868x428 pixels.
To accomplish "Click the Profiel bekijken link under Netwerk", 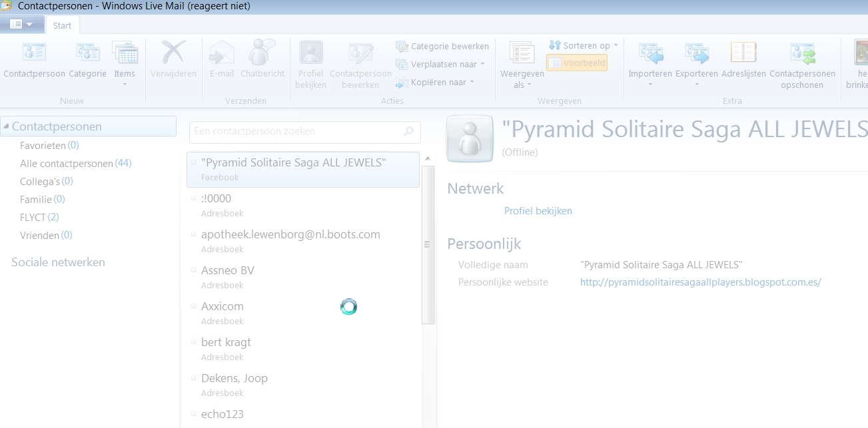I will point(538,211).
